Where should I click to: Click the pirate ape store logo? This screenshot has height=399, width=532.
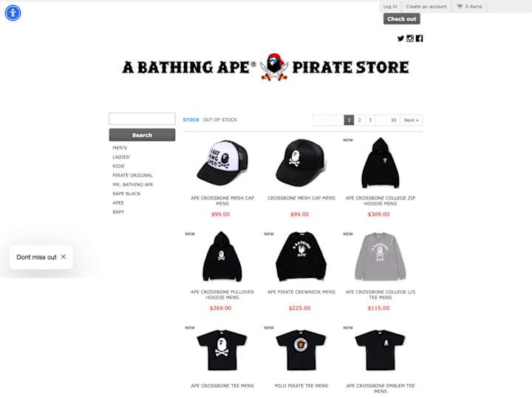[266, 67]
